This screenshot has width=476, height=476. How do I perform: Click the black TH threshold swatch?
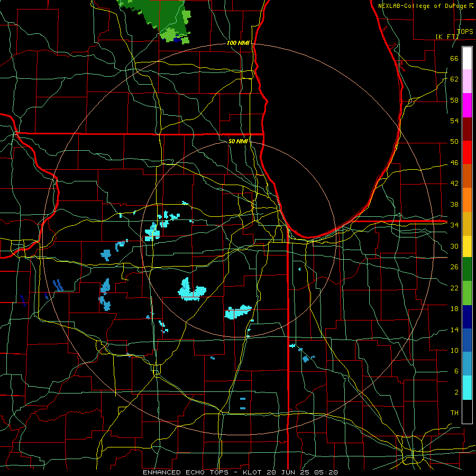click(467, 411)
